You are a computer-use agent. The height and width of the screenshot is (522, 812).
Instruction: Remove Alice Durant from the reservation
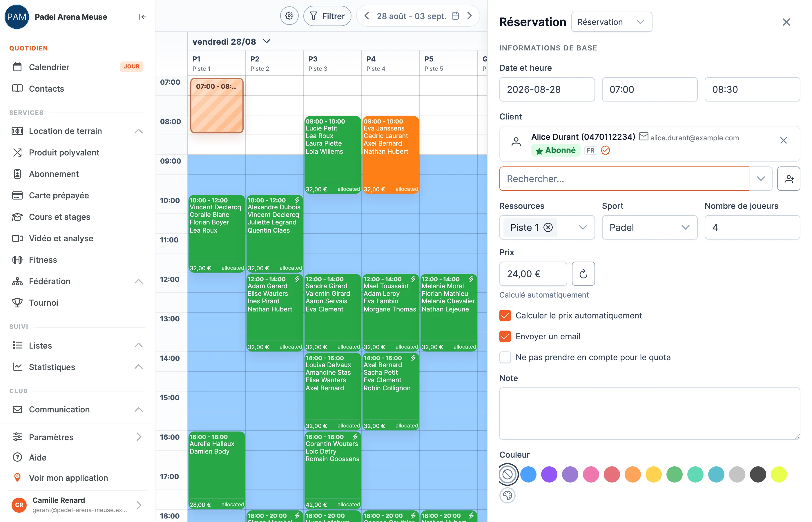coord(783,140)
